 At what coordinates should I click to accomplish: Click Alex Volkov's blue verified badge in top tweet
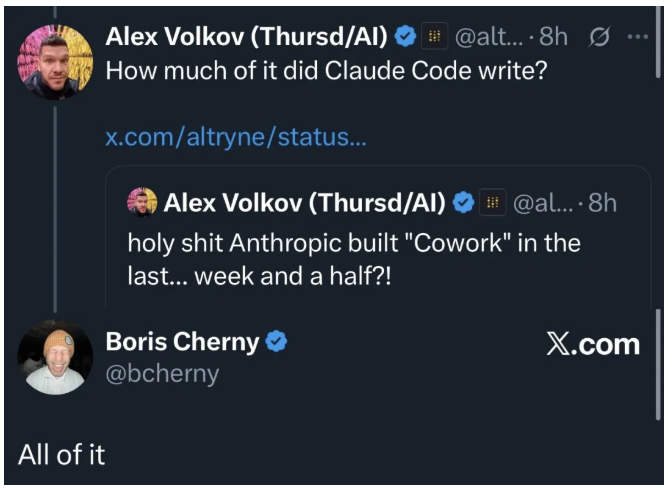(x=405, y=37)
